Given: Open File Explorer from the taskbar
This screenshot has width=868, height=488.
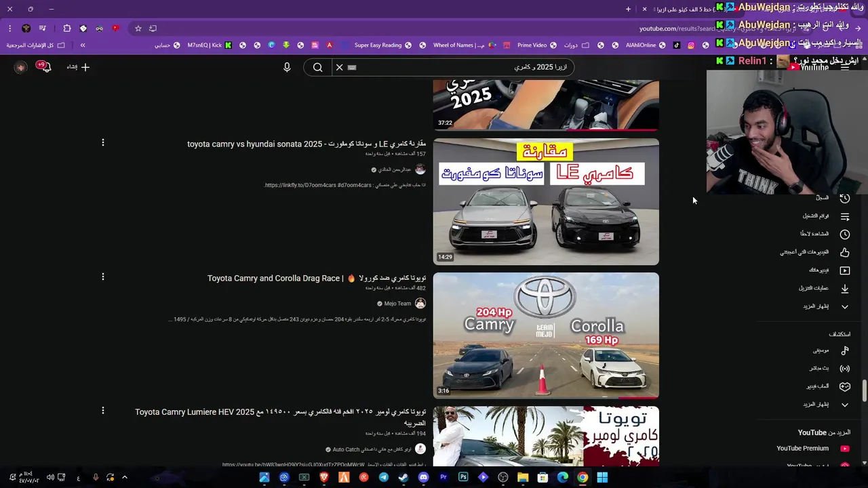Looking at the screenshot, I should click(523, 477).
